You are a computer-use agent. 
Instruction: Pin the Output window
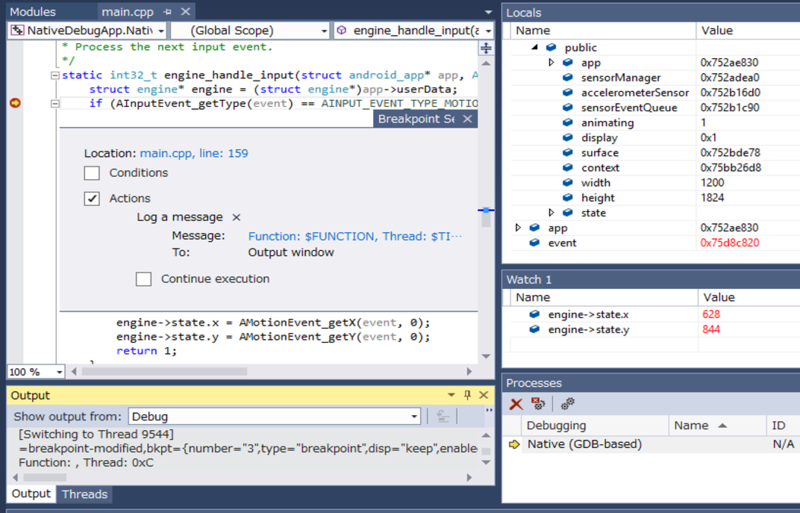pos(467,395)
